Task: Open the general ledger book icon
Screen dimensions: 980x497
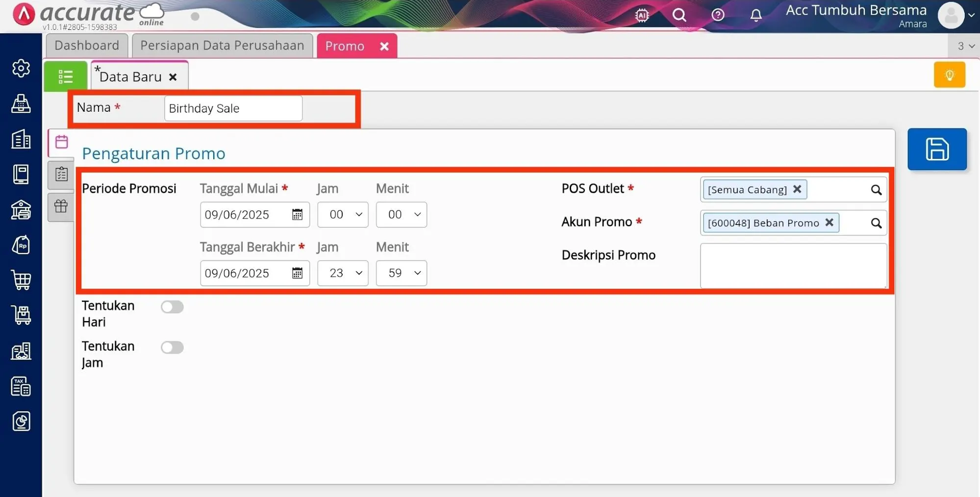Action: click(21, 174)
